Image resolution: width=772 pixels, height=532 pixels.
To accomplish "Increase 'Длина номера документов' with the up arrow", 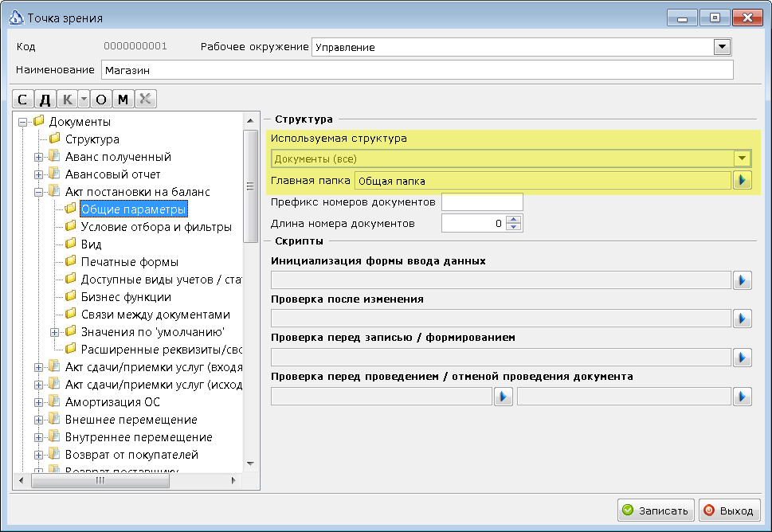I will tap(514, 220).
